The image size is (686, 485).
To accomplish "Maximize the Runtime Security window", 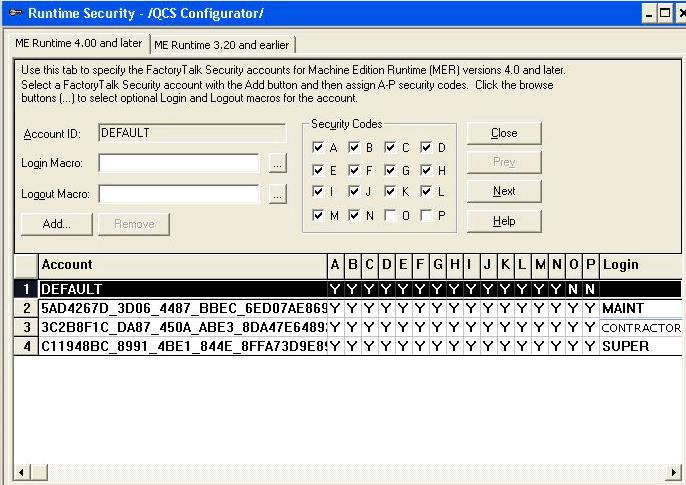I will click(665, 14).
